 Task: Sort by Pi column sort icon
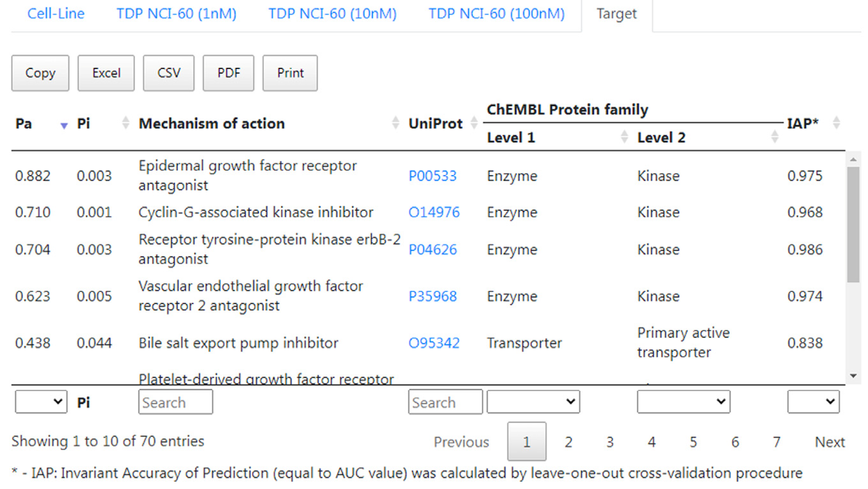coord(125,123)
